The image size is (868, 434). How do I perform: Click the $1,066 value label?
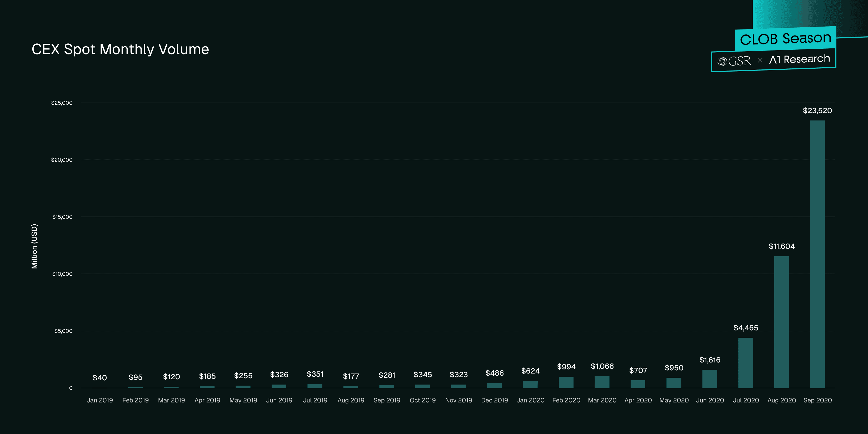tap(602, 366)
